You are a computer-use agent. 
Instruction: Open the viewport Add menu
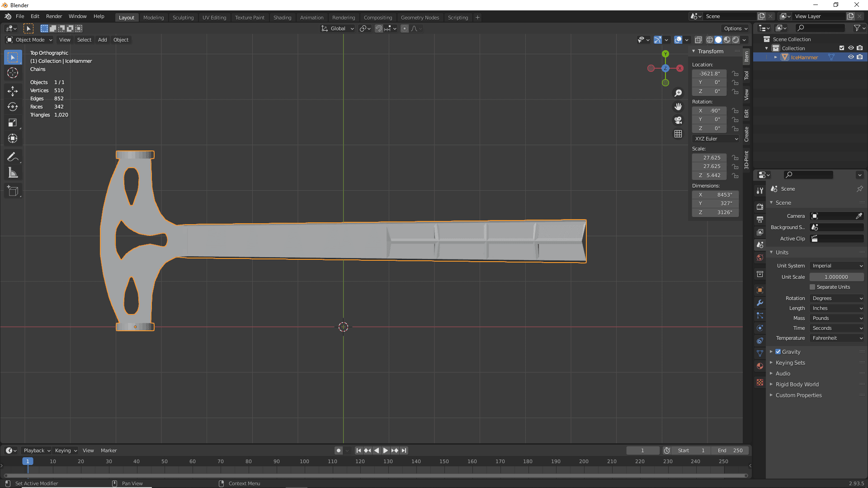click(103, 40)
